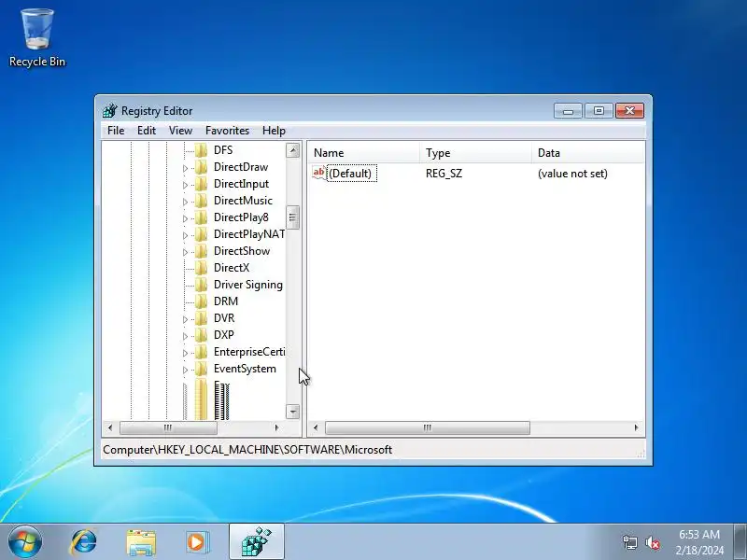The image size is (747, 560).
Task: Click the REG_SZ type cell
Action: (444, 174)
